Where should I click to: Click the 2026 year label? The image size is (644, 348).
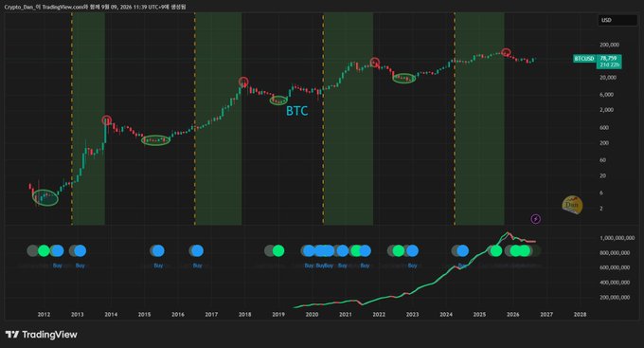pos(513,314)
